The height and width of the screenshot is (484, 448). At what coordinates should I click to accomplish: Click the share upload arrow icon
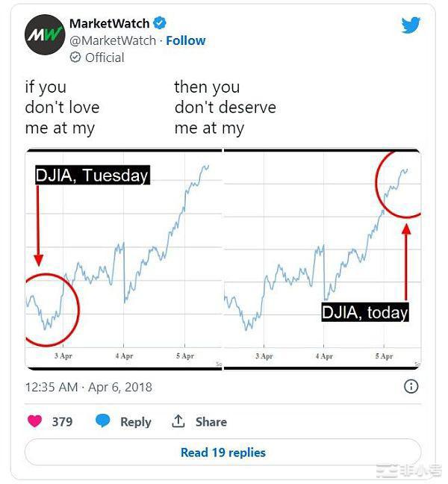click(x=178, y=421)
